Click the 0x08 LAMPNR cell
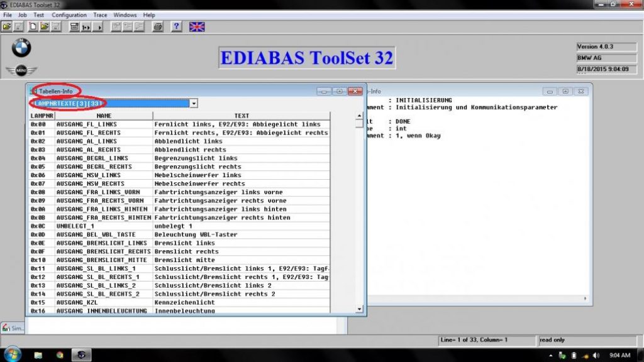This screenshot has width=644, height=362. [x=42, y=192]
